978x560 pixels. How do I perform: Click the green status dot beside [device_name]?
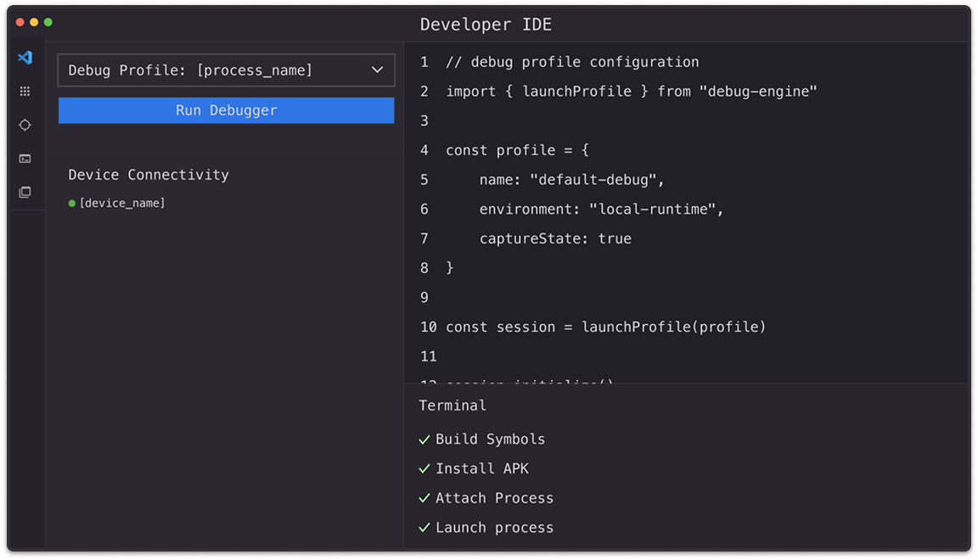click(71, 204)
